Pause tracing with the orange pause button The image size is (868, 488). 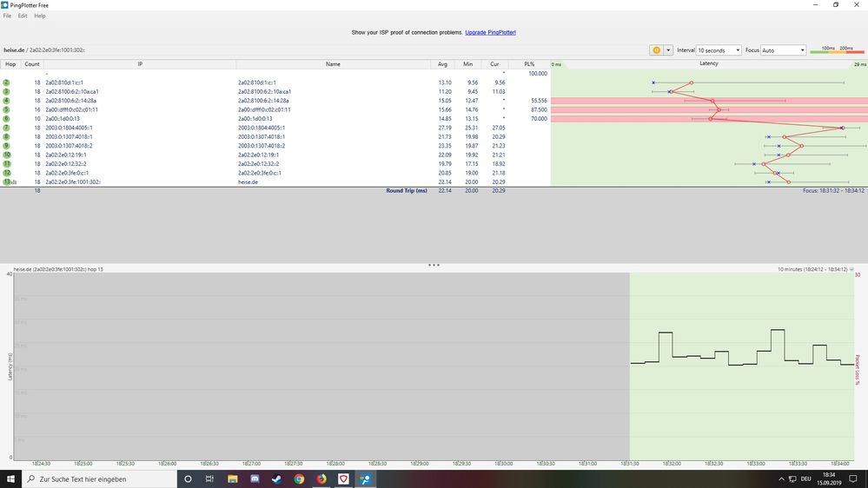pyautogui.click(x=656, y=50)
